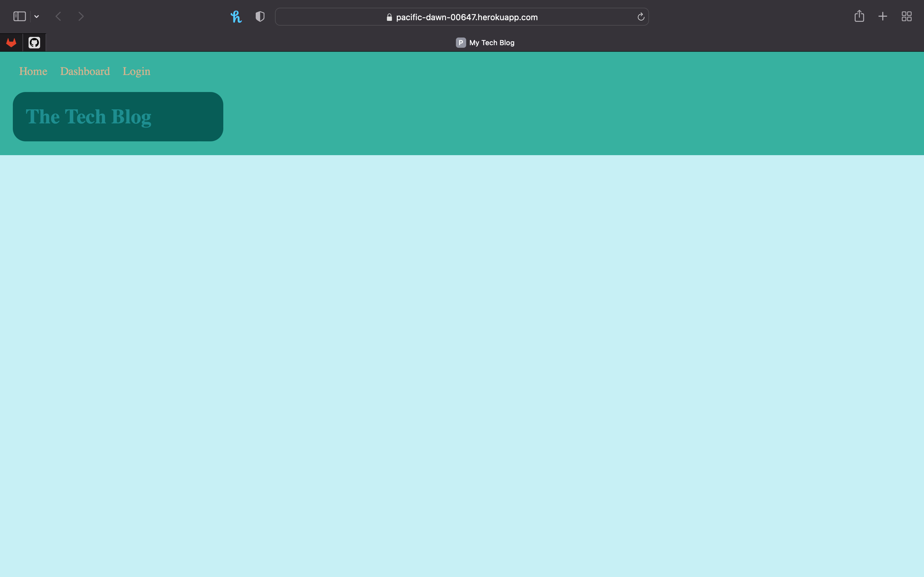Click the back navigation arrow

tap(58, 16)
